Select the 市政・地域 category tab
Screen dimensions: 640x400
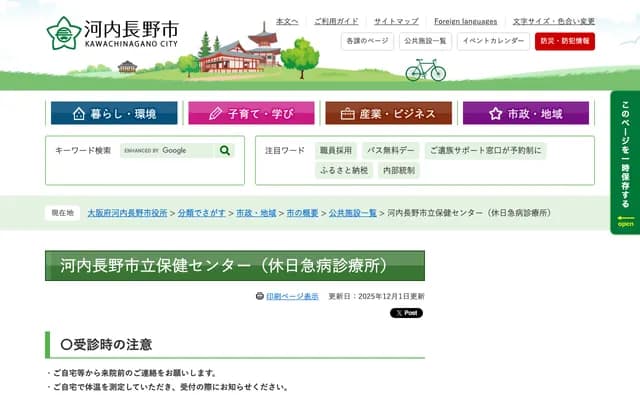coord(525,113)
